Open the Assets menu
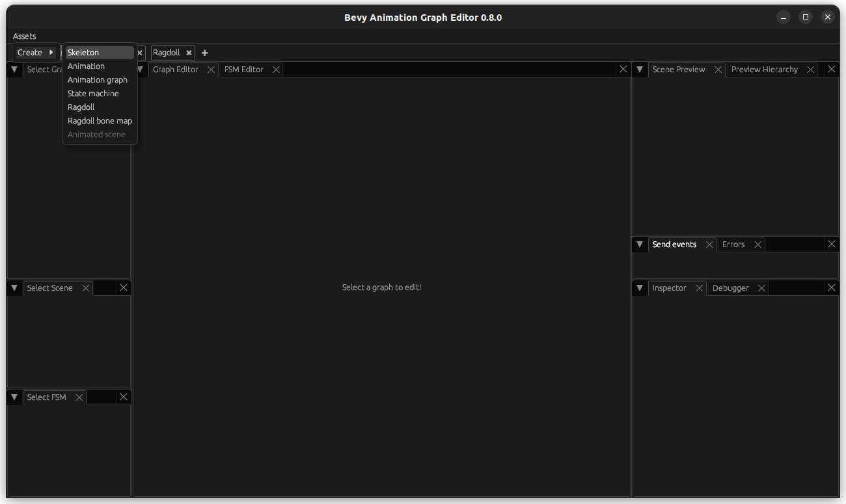This screenshot has height=504, width=846. pos(24,36)
